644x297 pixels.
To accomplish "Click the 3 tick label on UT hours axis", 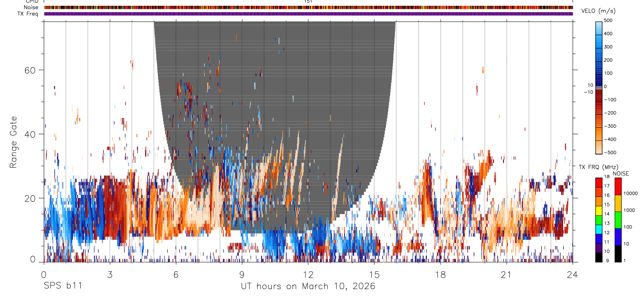I will (x=110, y=274).
